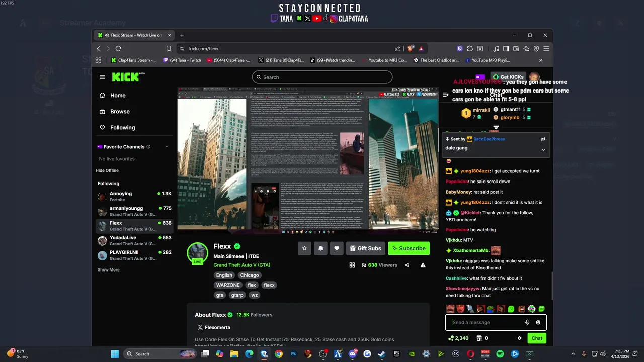Toggle notifications bell for Flexx

point(320,248)
